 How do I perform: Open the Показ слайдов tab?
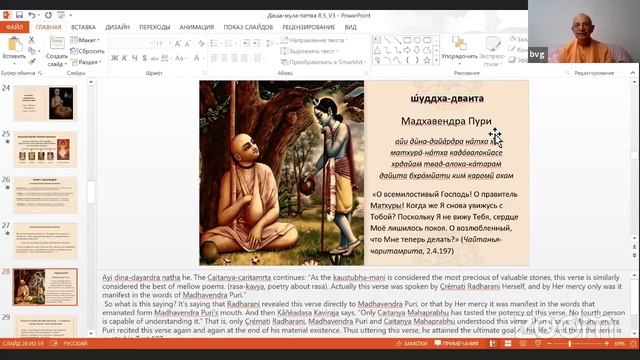click(248, 27)
